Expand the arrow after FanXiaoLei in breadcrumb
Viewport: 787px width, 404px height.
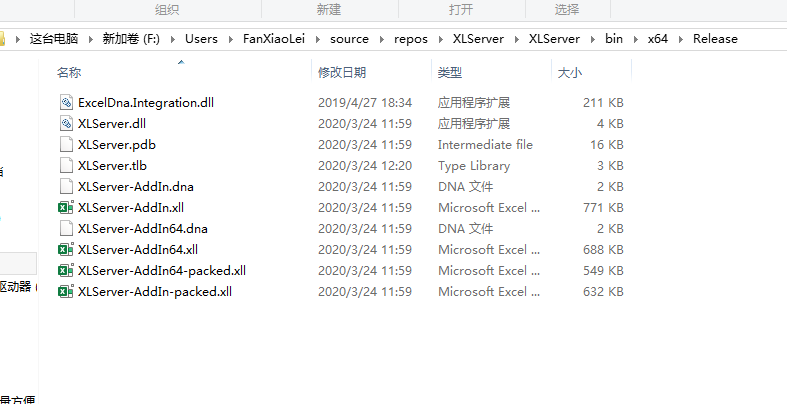coord(318,39)
